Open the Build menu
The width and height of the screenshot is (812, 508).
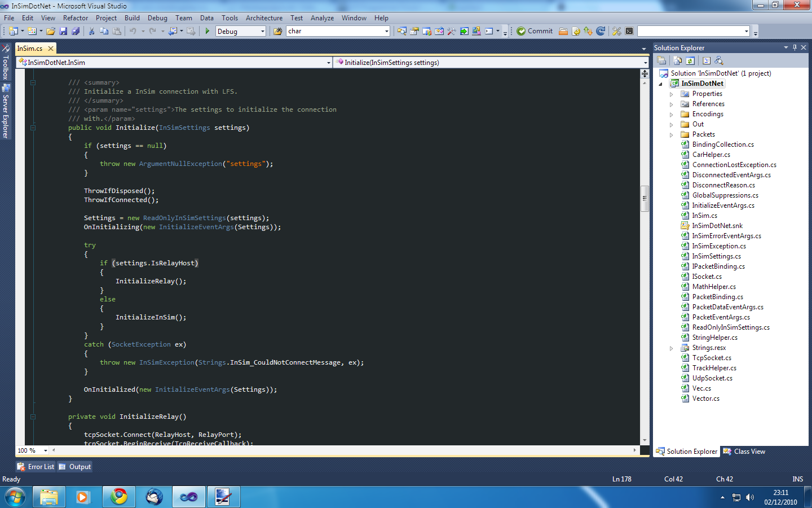(132, 18)
